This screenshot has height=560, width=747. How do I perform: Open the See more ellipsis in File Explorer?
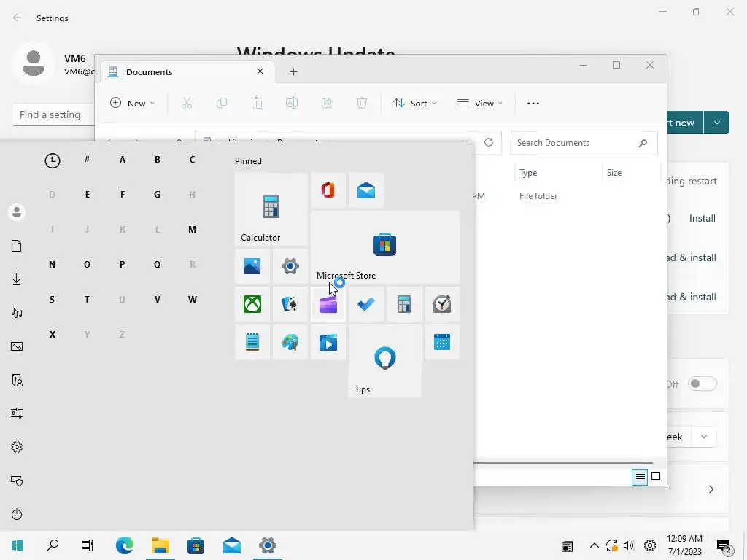pos(533,104)
